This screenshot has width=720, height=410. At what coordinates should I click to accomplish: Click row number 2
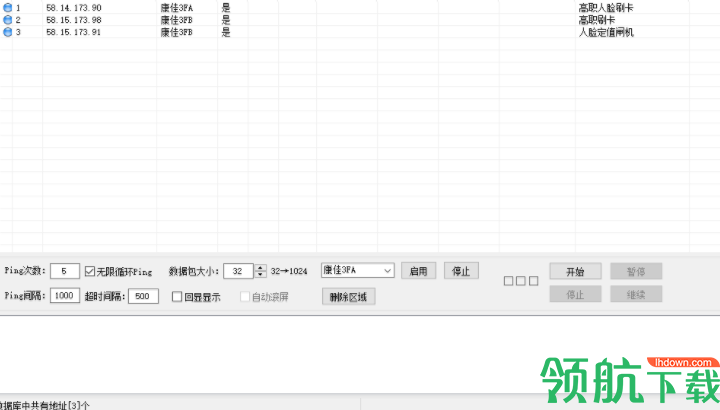click(x=18, y=20)
